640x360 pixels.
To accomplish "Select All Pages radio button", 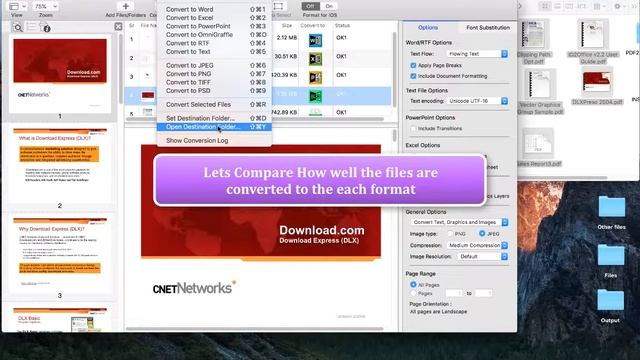I will pos(413,284).
